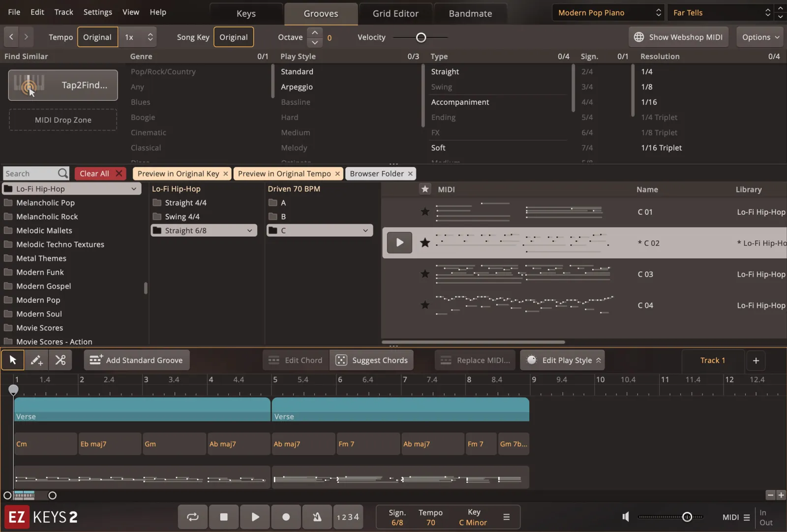Select the arrow pointer tool

(13, 360)
